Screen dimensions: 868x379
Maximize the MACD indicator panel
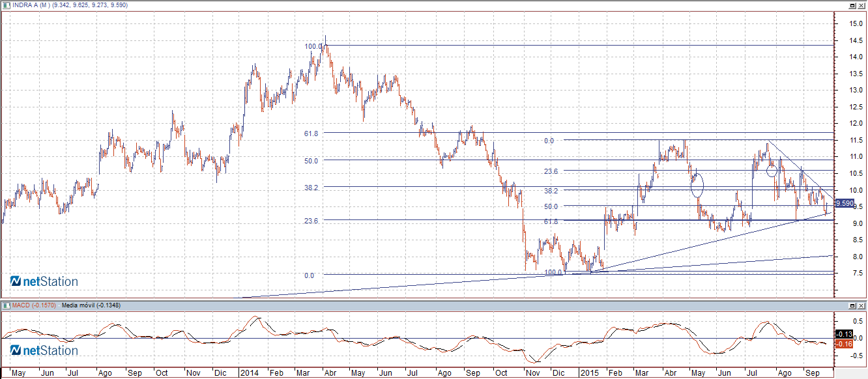(852, 305)
